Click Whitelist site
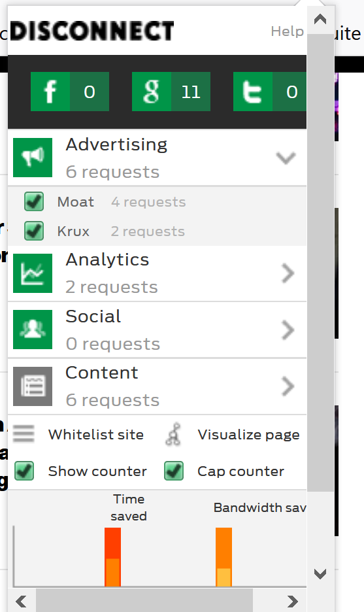364x612 pixels. [x=96, y=434]
